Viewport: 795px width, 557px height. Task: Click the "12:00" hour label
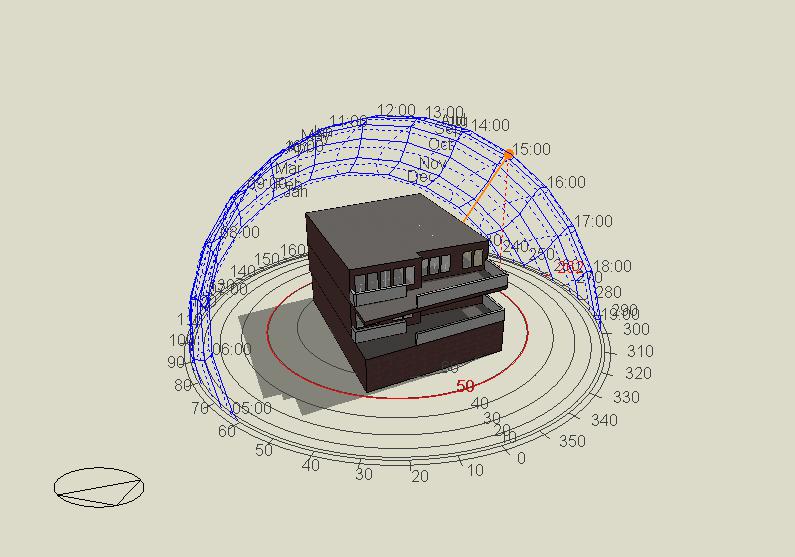click(396, 110)
